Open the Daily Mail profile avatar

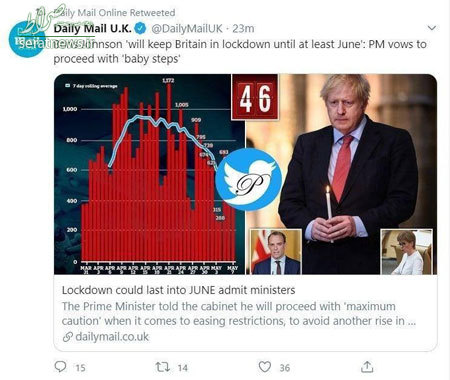(x=27, y=39)
